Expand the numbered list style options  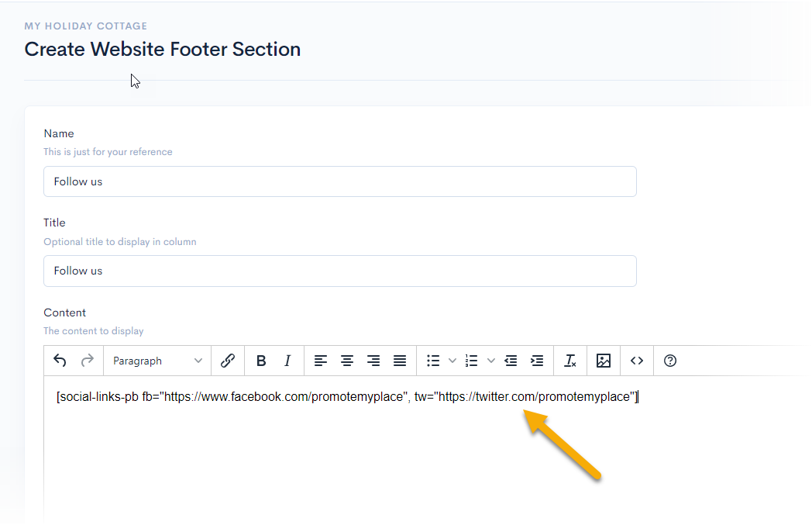click(490, 361)
